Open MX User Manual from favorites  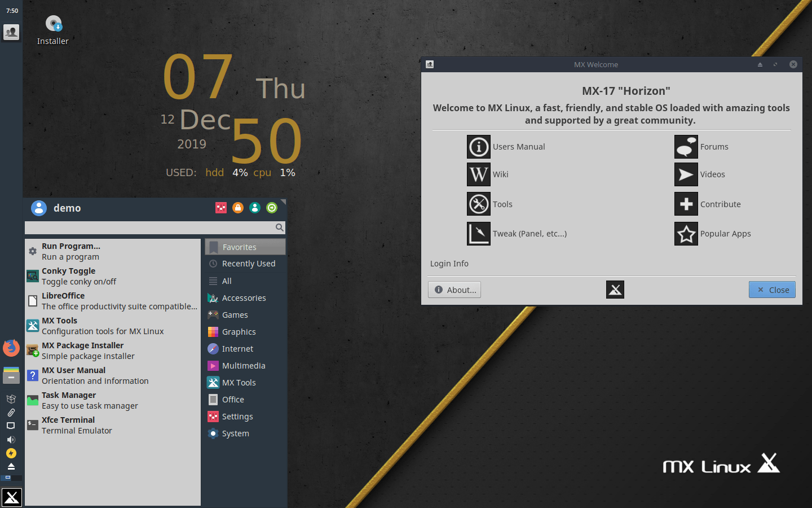(x=113, y=375)
